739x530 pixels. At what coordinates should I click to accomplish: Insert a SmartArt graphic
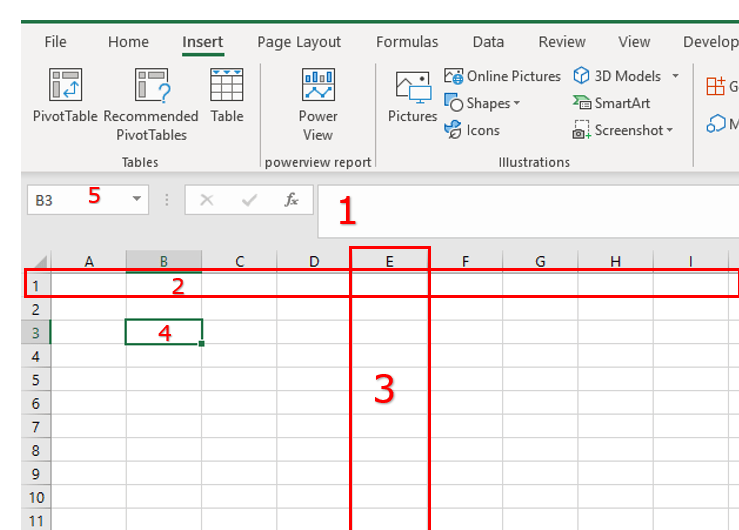(x=611, y=103)
